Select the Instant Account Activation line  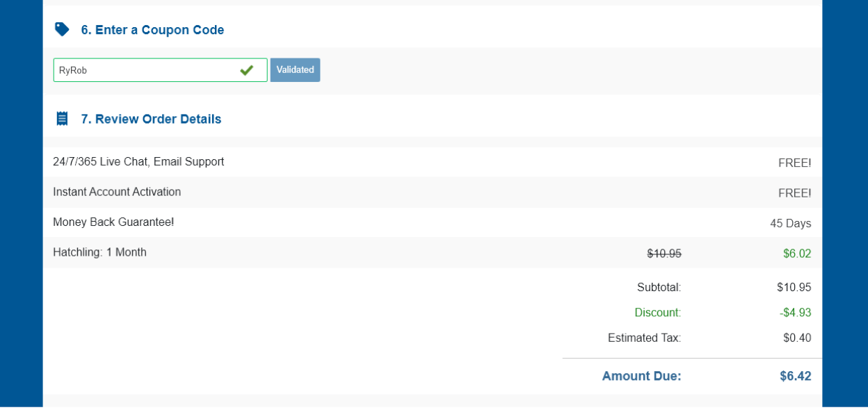(117, 192)
